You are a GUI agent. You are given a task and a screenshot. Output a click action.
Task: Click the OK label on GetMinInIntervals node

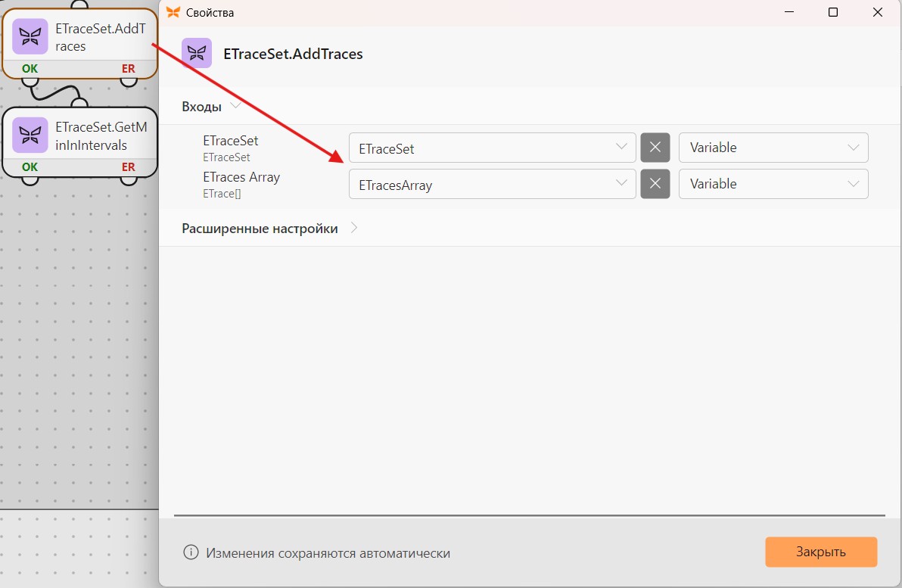pos(30,166)
